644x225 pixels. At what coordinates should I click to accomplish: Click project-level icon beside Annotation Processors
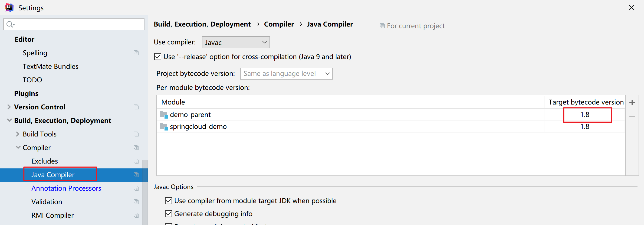tap(136, 188)
